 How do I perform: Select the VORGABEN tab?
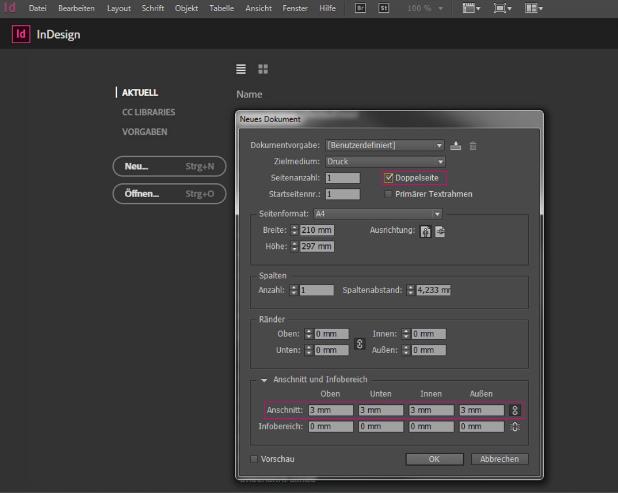(145, 132)
